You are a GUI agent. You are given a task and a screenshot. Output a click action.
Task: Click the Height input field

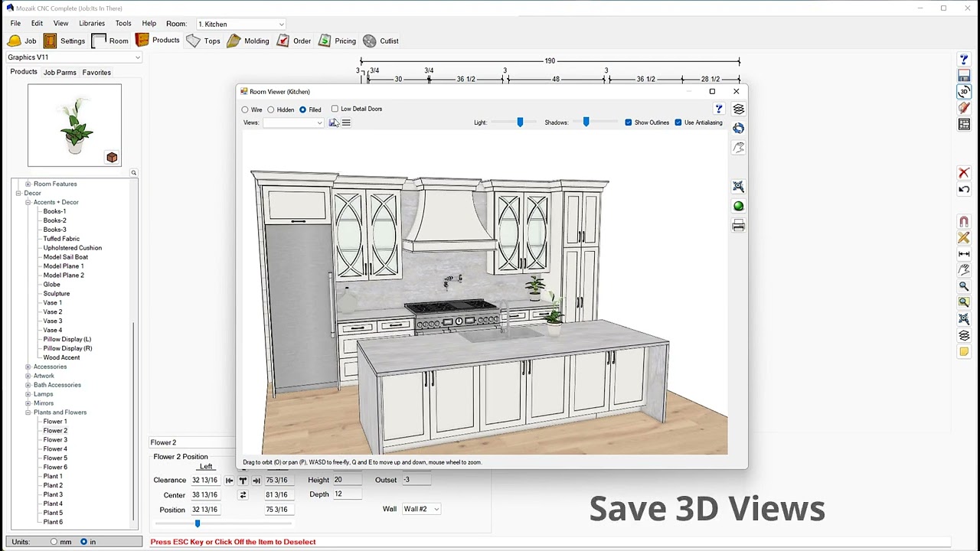click(x=348, y=481)
